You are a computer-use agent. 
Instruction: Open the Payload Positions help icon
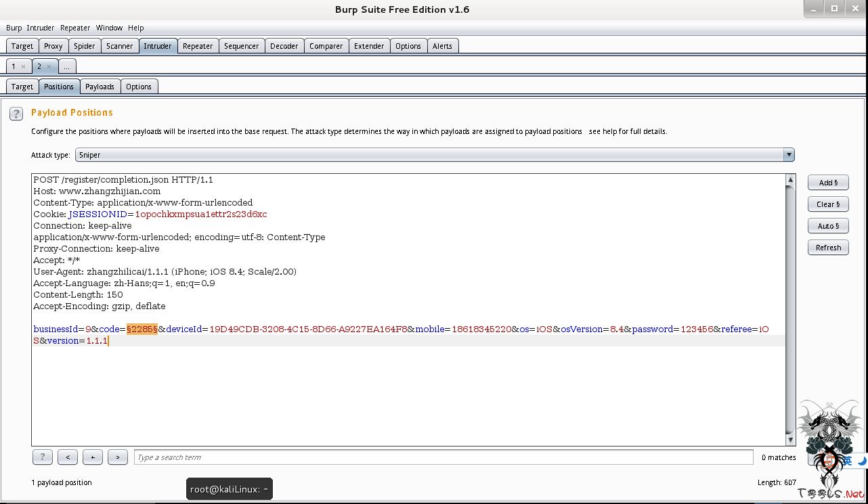pos(16,114)
